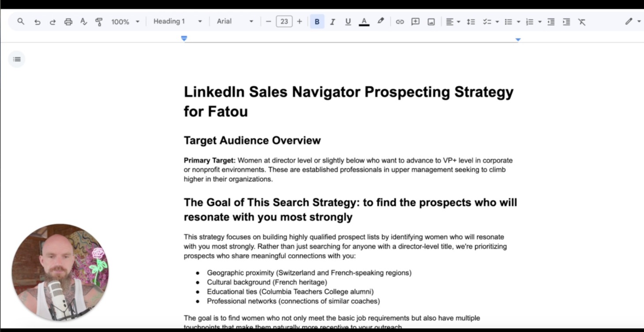This screenshot has width=644, height=332.
Task: Toggle italic formatting
Action: tap(333, 22)
